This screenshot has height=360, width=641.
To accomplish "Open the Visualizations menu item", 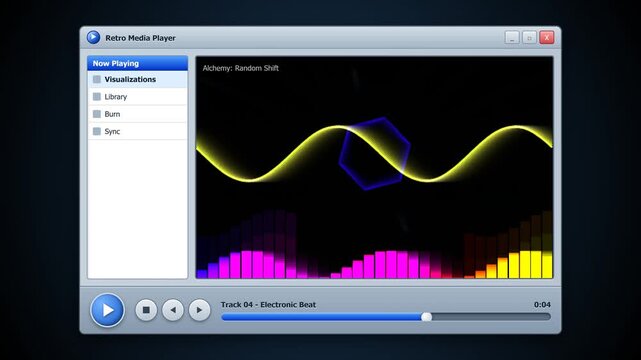I will click(x=137, y=79).
